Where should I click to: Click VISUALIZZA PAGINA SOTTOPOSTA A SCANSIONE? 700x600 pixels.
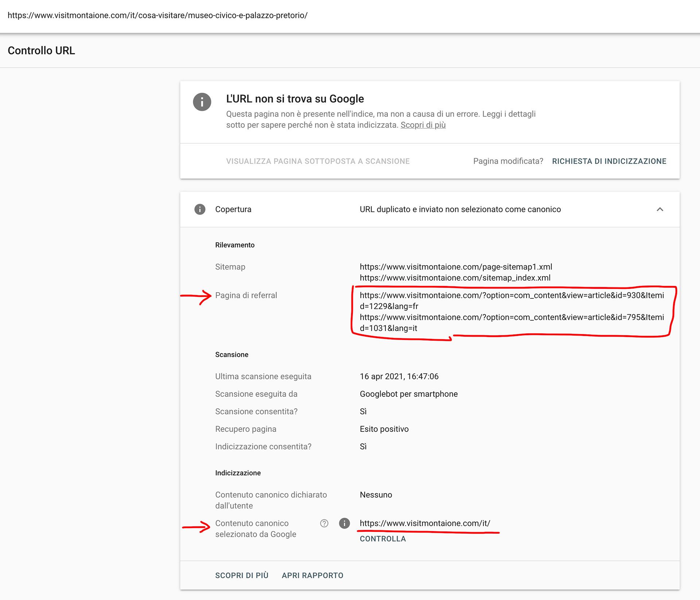(x=318, y=161)
